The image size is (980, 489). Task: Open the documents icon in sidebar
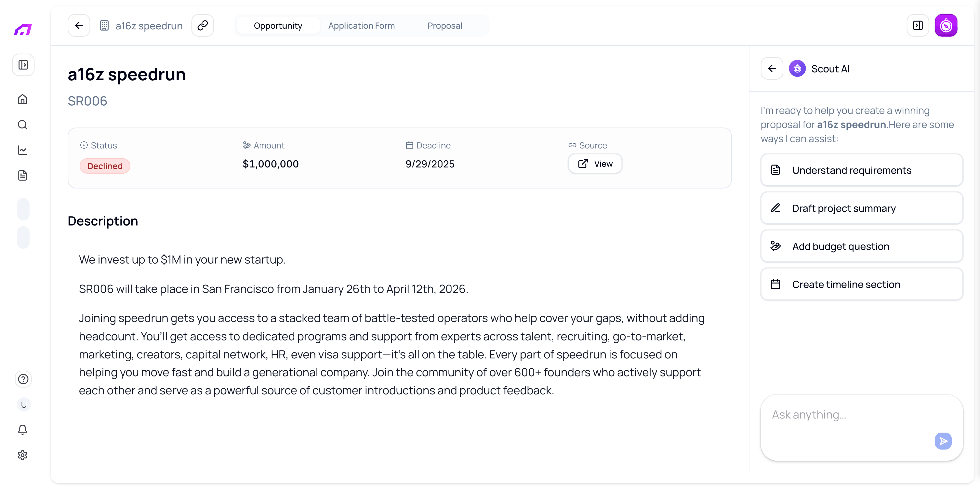tap(23, 175)
